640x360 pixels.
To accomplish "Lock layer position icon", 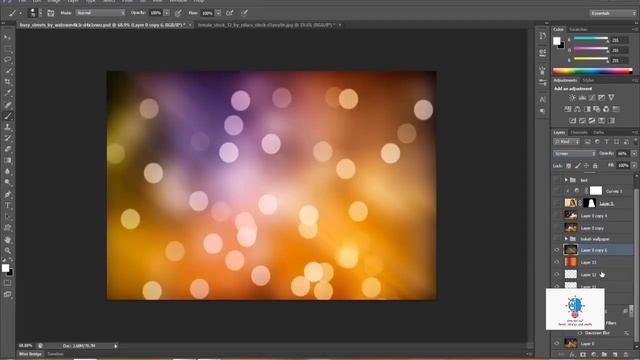I will coord(586,166).
